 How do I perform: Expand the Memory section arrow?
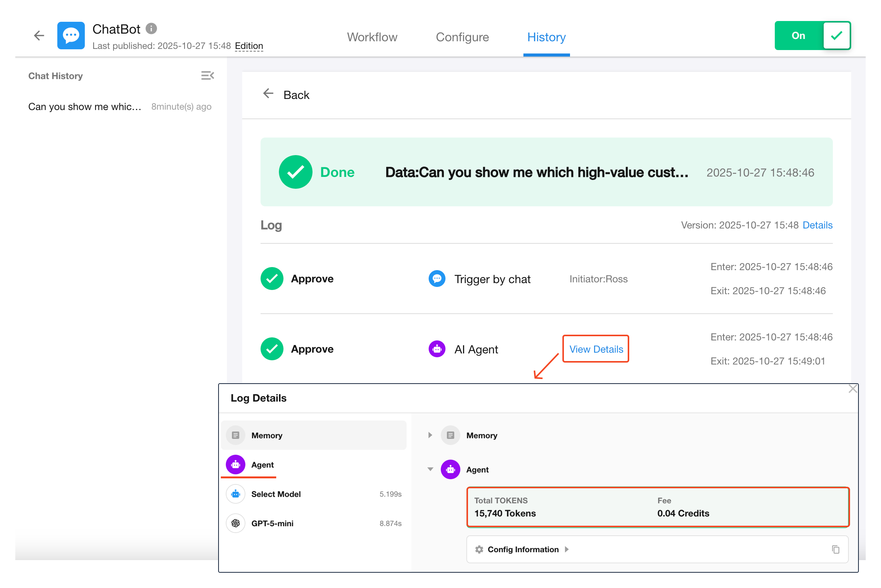(430, 435)
